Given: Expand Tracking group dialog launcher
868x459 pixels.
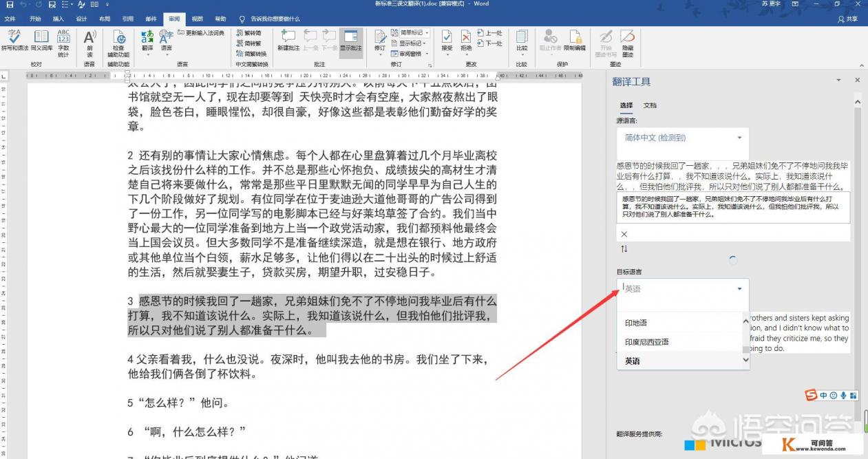Looking at the screenshot, I should 430,65.
